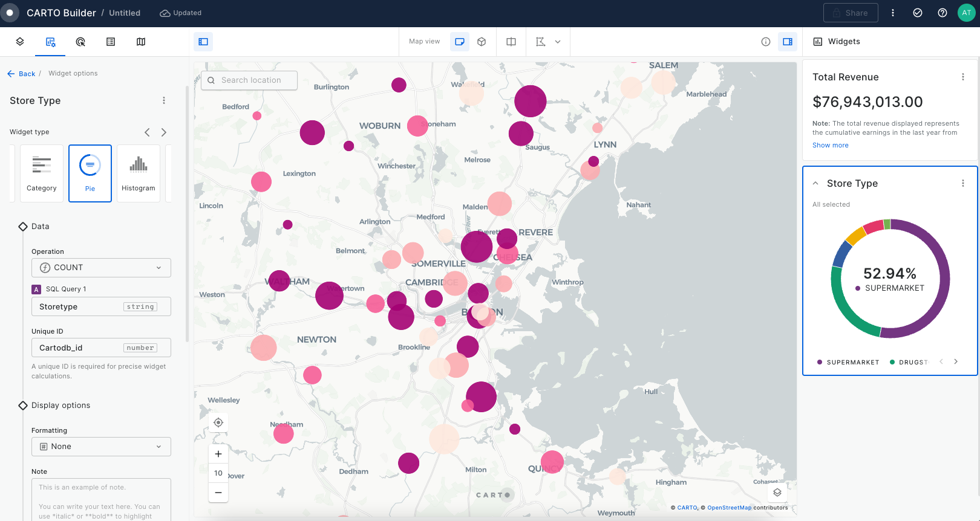The height and width of the screenshot is (521, 980).
Task: Open the Basemap tab icon
Action: pyautogui.click(x=141, y=42)
